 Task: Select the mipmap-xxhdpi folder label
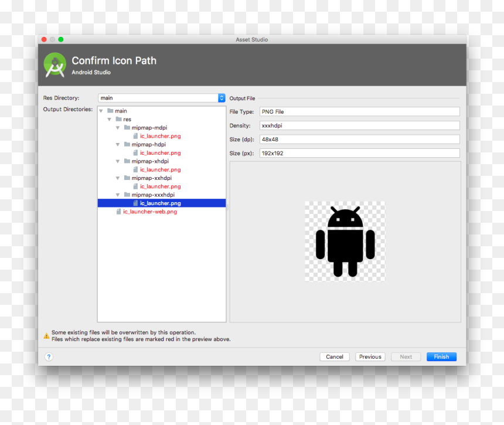[x=151, y=178]
